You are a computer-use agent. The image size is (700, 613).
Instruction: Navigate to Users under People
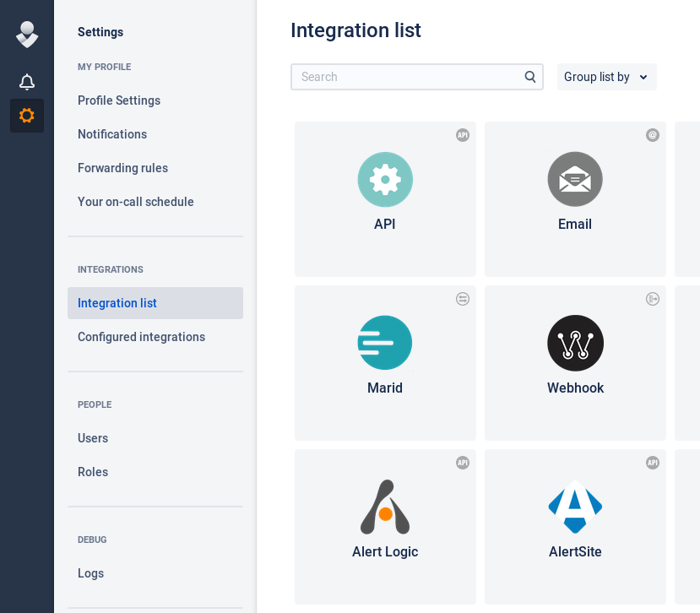pos(93,438)
